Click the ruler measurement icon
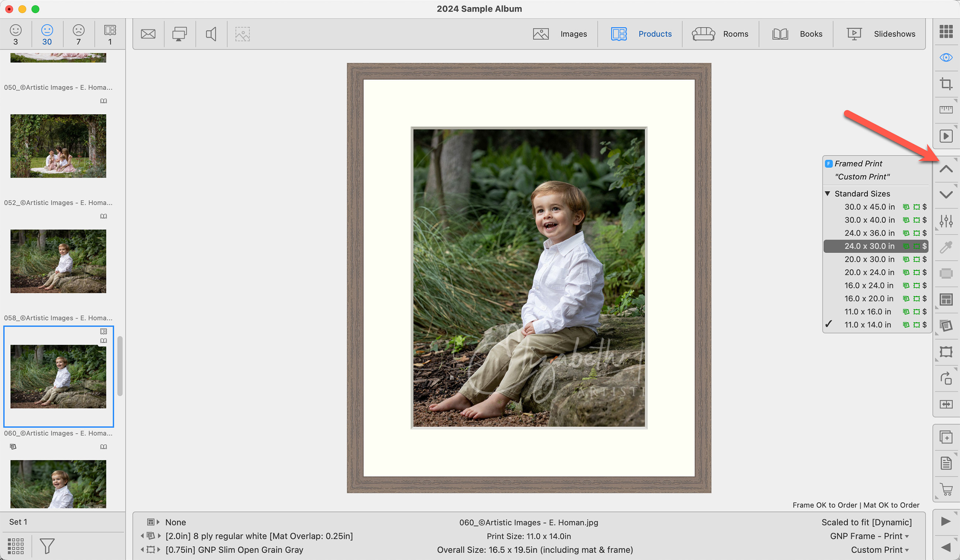The height and width of the screenshot is (560, 960). tap(946, 110)
